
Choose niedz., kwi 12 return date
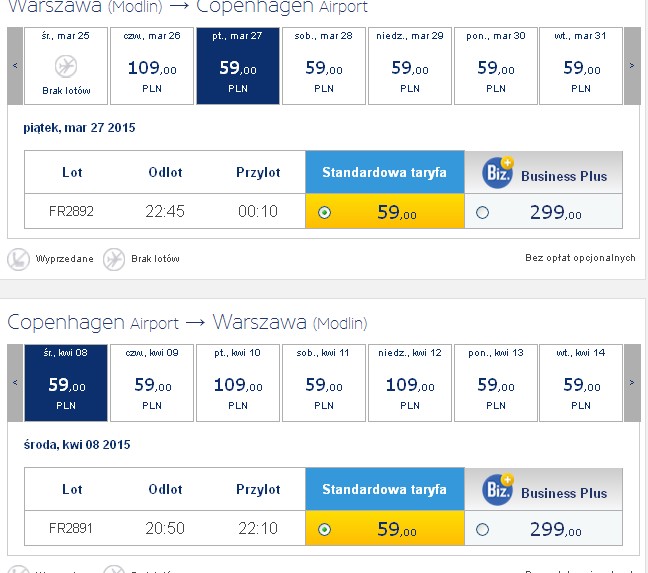[x=410, y=383]
